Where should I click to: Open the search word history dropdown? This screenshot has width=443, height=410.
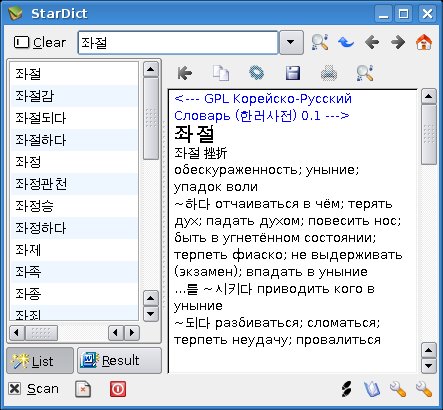click(291, 42)
